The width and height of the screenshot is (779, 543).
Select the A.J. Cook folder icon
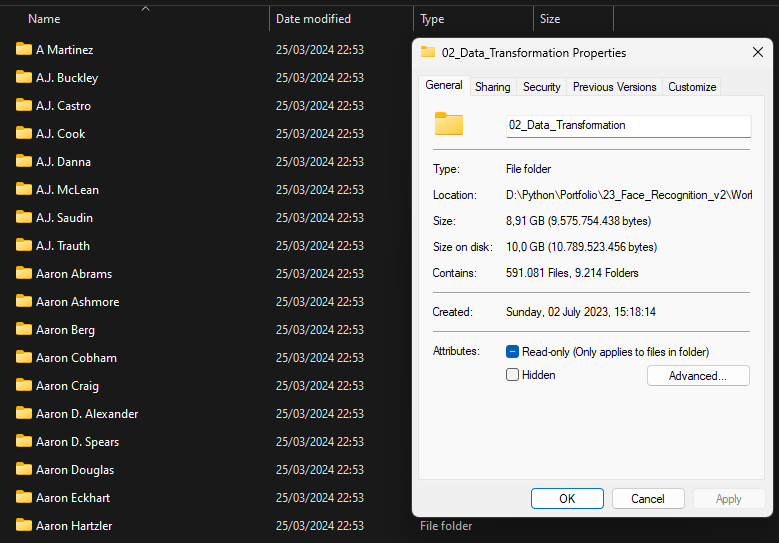tap(23, 133)
